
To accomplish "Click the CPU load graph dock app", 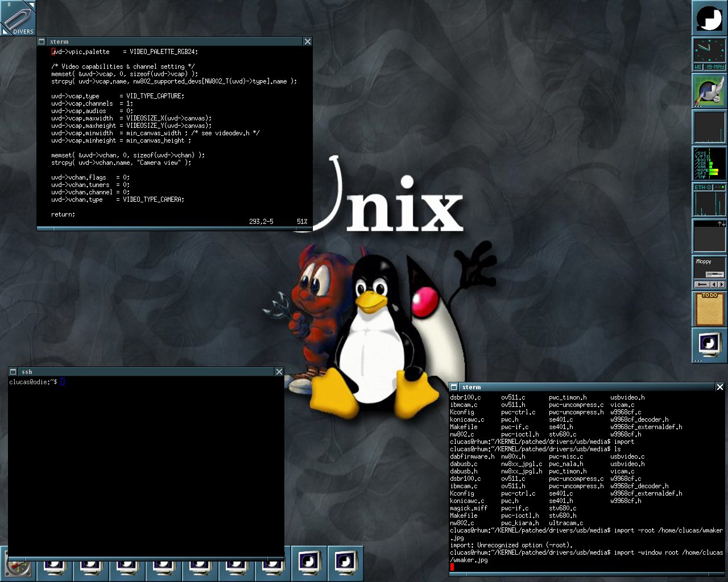I will point(709,127).
